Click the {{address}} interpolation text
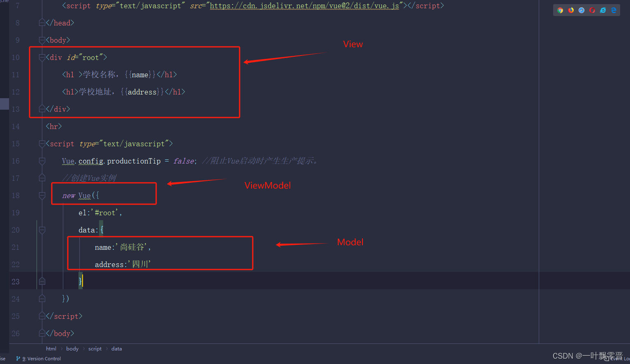This screenshot has height=364, width=630. click(x=142, y=92)
